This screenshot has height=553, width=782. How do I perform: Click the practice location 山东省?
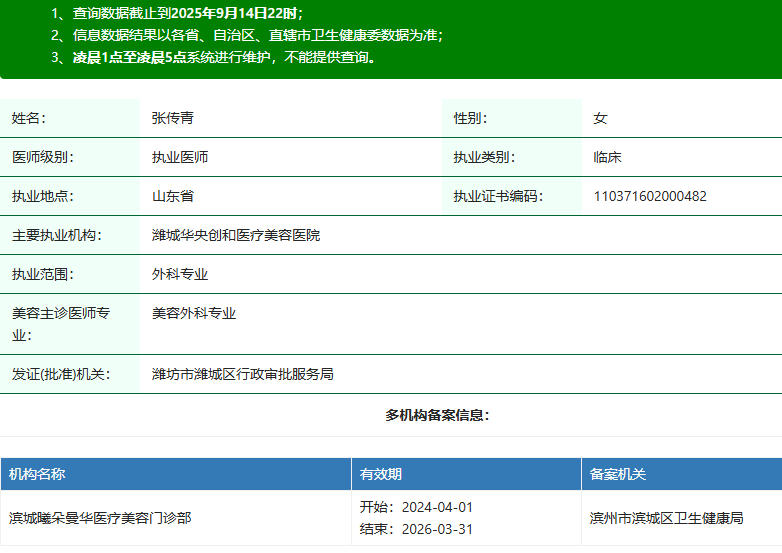tap(173, 196)
